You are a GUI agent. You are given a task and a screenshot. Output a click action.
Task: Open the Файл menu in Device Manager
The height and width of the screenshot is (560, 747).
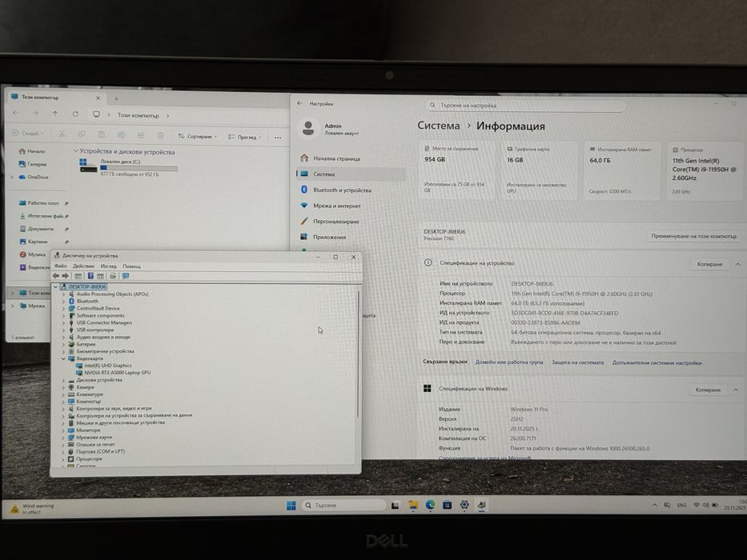pos(61,266)
